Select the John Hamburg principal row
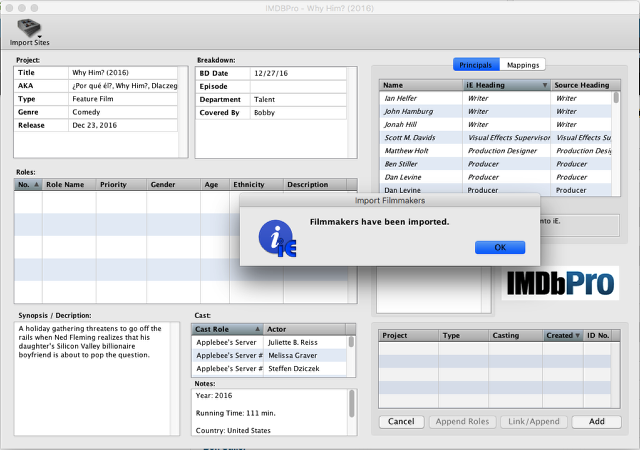The image size is (640, 450). coord(496,111)
